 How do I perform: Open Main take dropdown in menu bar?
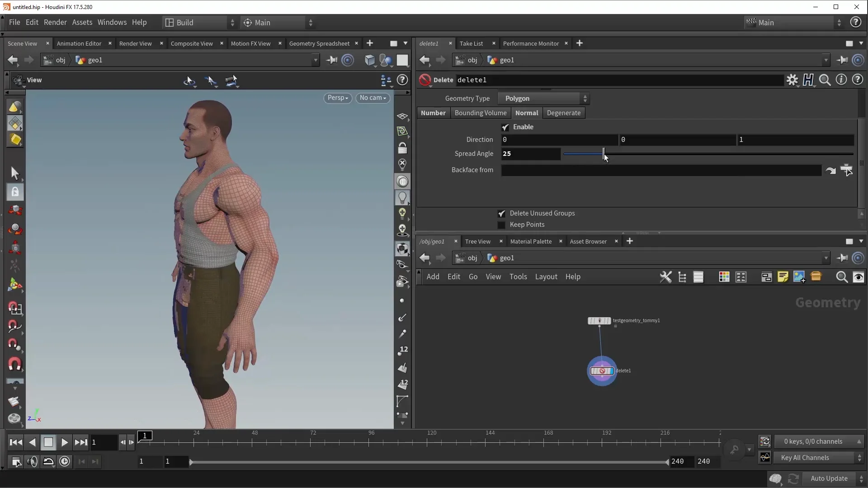click(278, 23)
